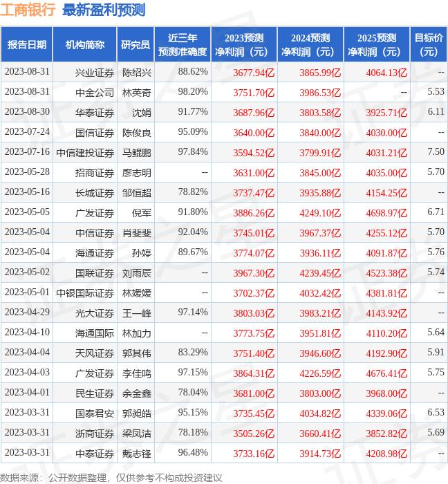Select institution 民生证券
Image resolution: width=448 pixels, height=484 pixels.
tap(95, 393)
